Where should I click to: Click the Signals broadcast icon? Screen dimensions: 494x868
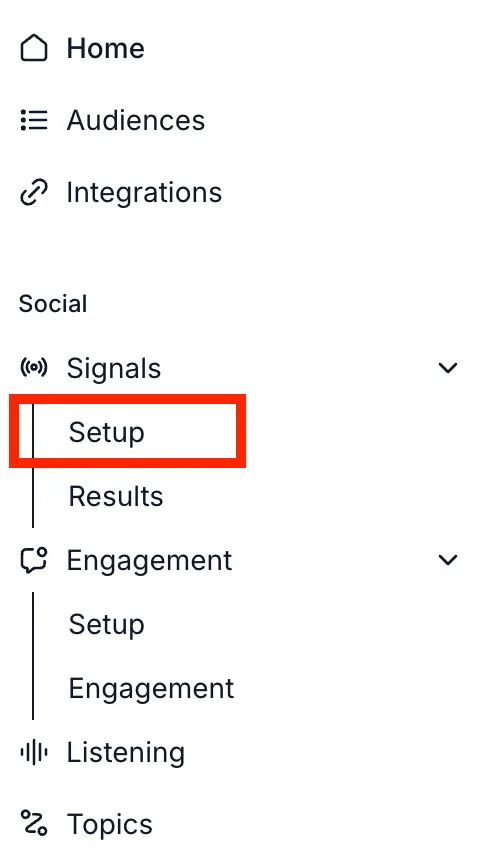point(34,368)
